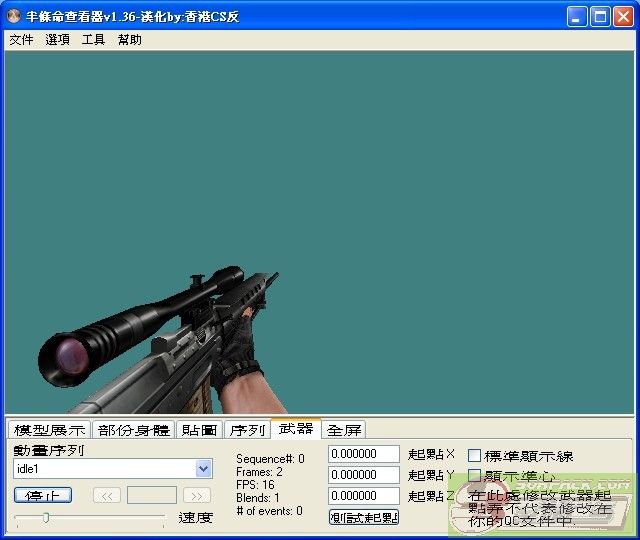Switch to the 部份身體 tab
Viewport: 640px width, 540px height.
click(x=133, y=430)
